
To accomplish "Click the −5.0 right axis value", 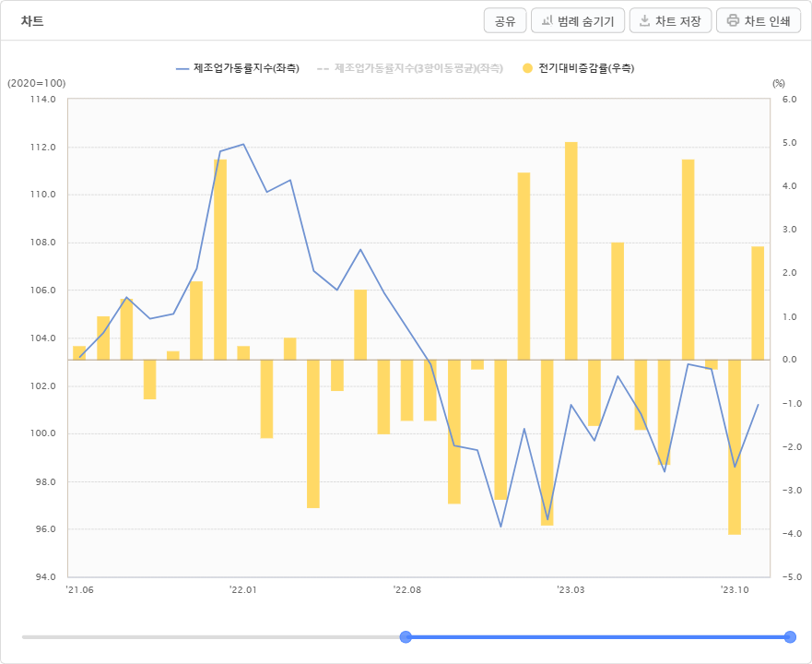I will pyautogui.click(x=790, y=577).
